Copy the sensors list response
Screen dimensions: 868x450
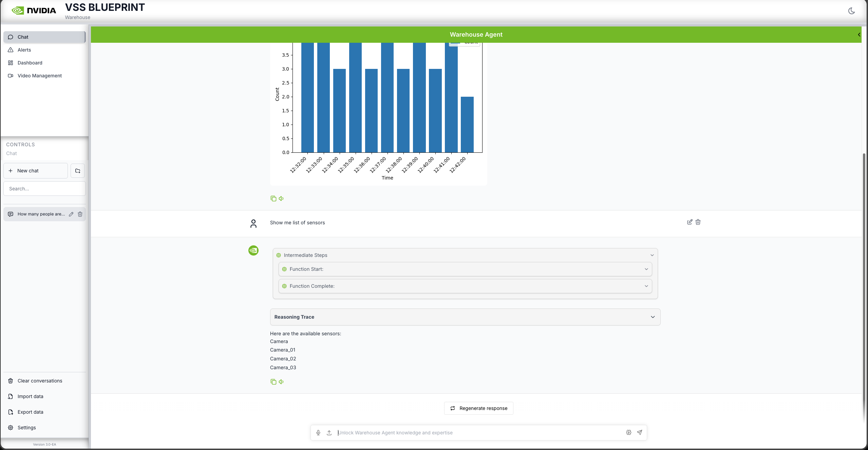[273, 382]
